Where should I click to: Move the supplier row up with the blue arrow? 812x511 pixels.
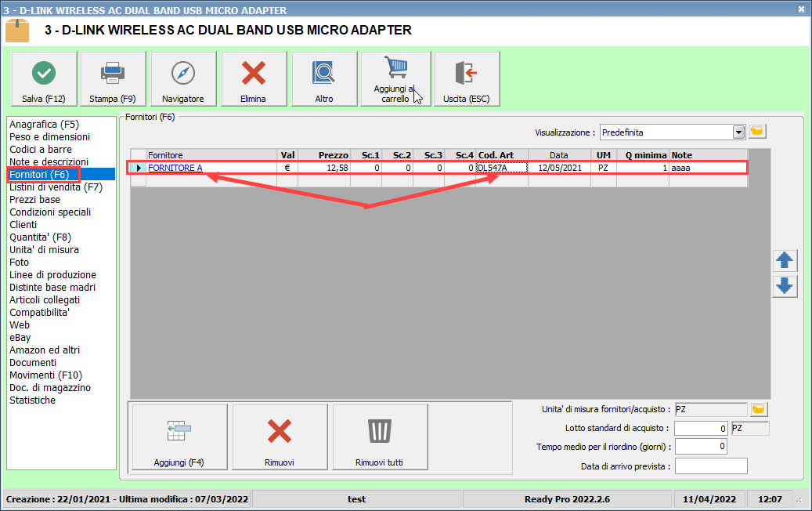[785, 260]
